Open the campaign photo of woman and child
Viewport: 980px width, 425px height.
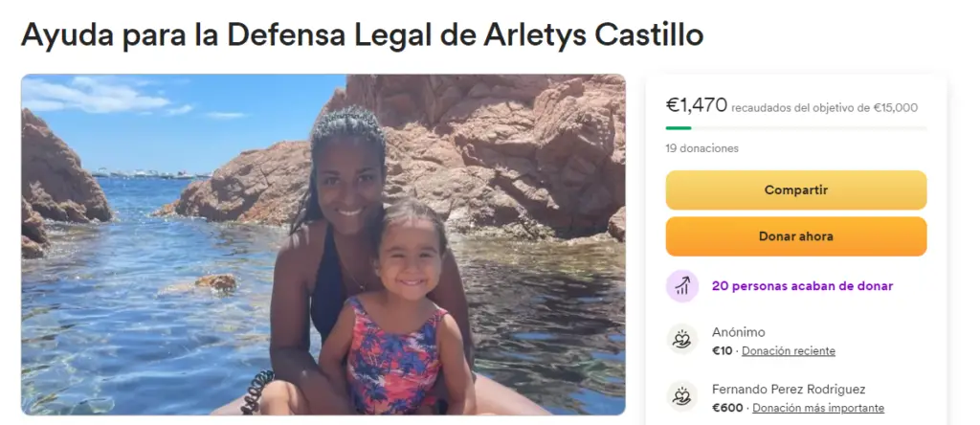323,244
